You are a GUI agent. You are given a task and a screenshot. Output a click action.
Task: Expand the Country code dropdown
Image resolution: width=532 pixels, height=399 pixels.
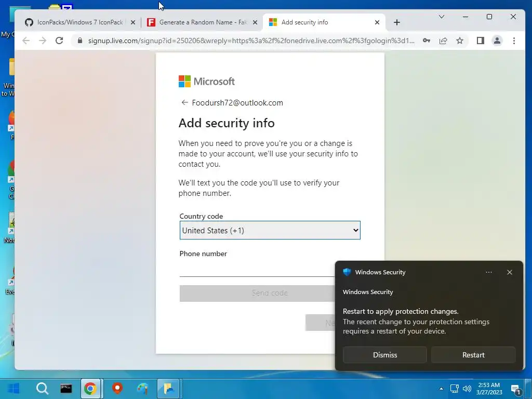270,230
